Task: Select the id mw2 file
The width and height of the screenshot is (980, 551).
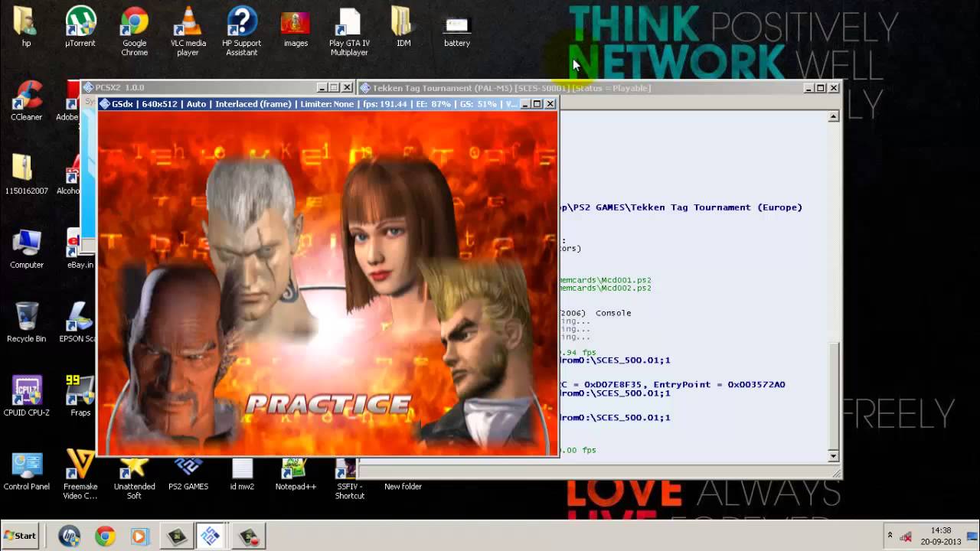Action: [x=242, y=474]
